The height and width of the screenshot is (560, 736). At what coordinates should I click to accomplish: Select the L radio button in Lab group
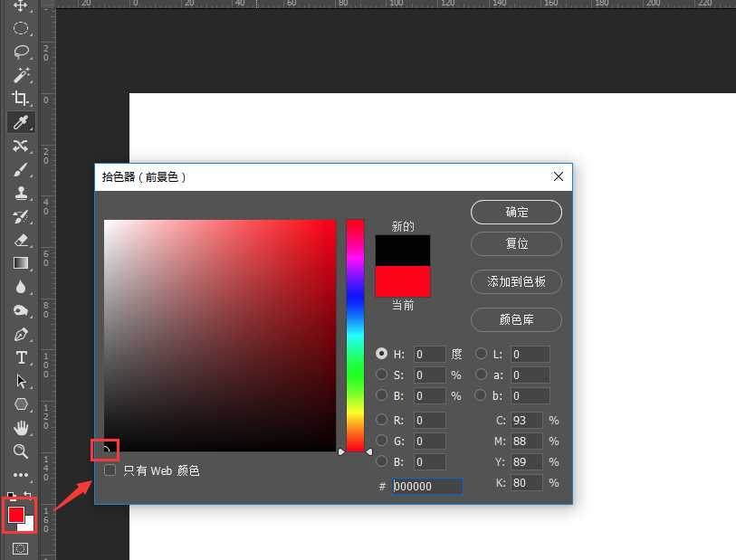[481, 354]
